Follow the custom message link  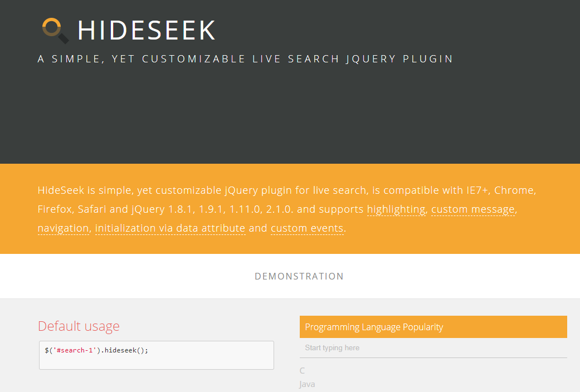click(x=473, y=209)
